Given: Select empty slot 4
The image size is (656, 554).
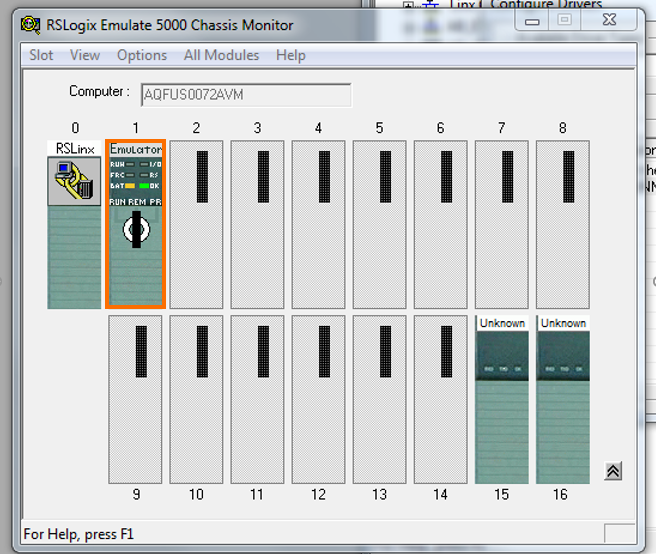Looking at the screenshot, I should [x=318, y=224].
